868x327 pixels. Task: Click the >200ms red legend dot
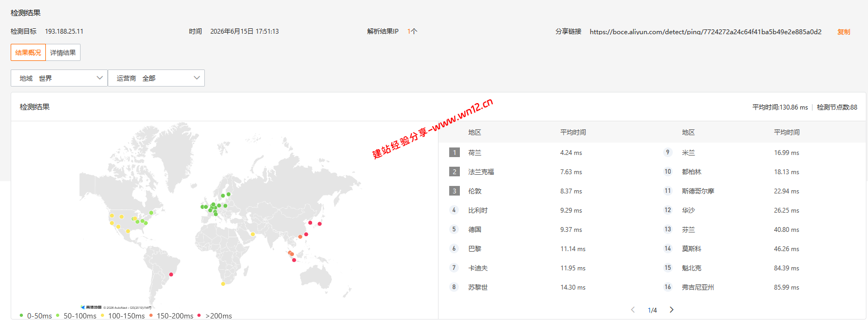click(x=199, y=315)
